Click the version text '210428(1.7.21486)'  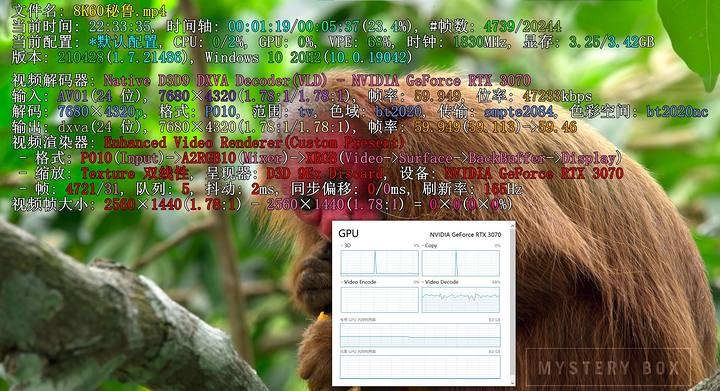[x=124, y=57]
